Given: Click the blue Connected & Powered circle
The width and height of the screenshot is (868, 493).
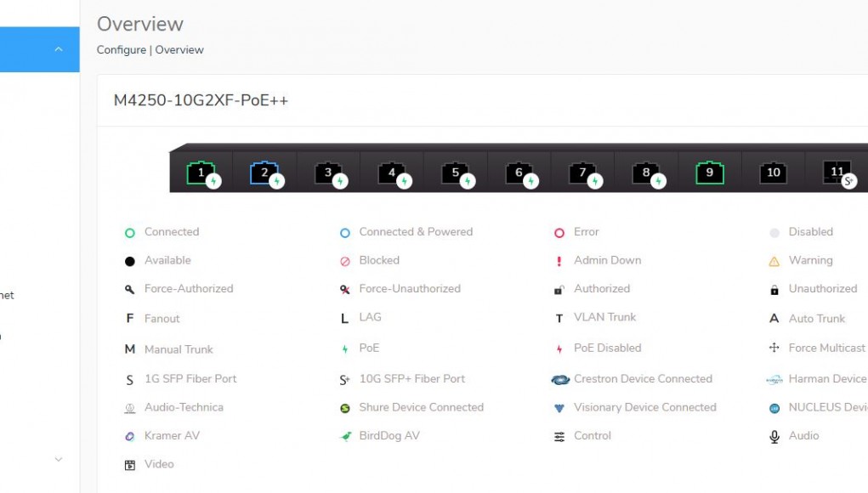Looking at the screenshot, I should [x=345, y=233].
